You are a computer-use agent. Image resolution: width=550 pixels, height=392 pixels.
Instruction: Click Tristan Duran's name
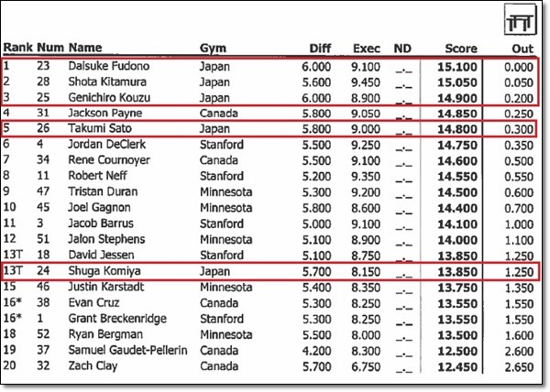pyautogui.click(x=103, y=191)
